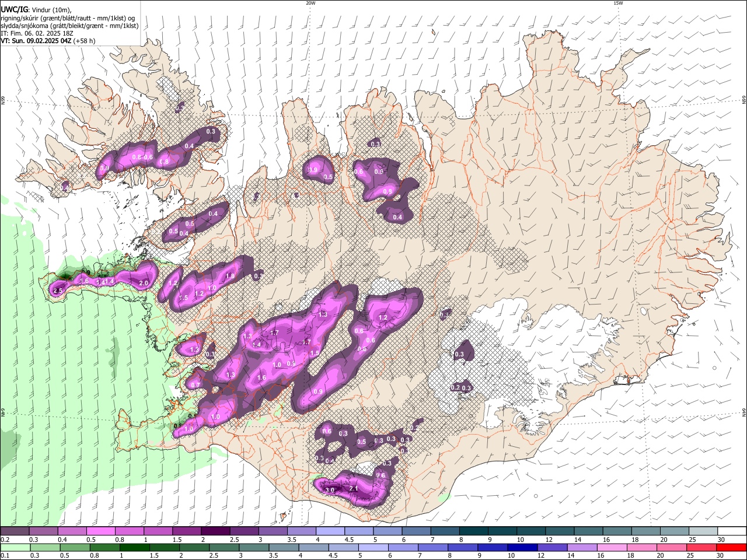747x560 pixels.
Task: Click the lilac 14 rain-scale swatch
Action: tap(582, 547)
